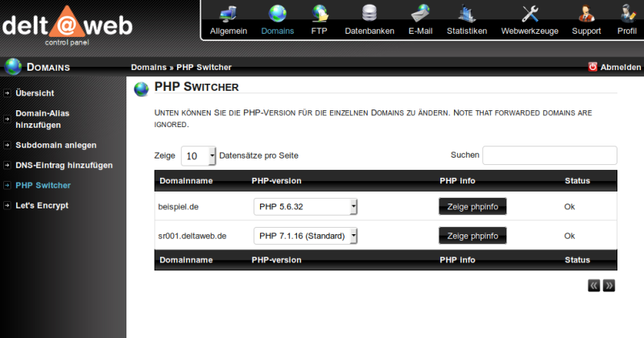
Task: Click the globe icon in Domains sidebar header
Action: point(13,67)
